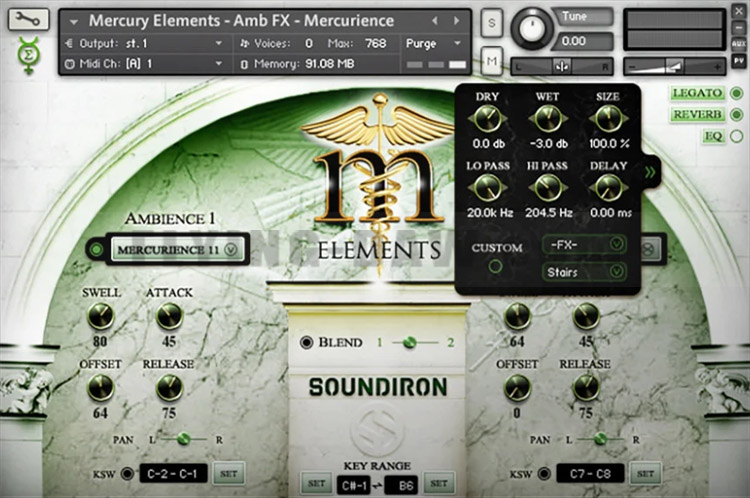
Task: Click the REVERB label button
Action: pyautogui.click(x=697, y=115)
